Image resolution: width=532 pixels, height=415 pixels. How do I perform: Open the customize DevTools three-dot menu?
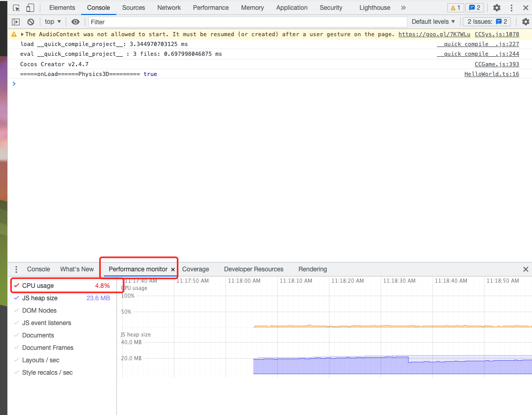512,8
